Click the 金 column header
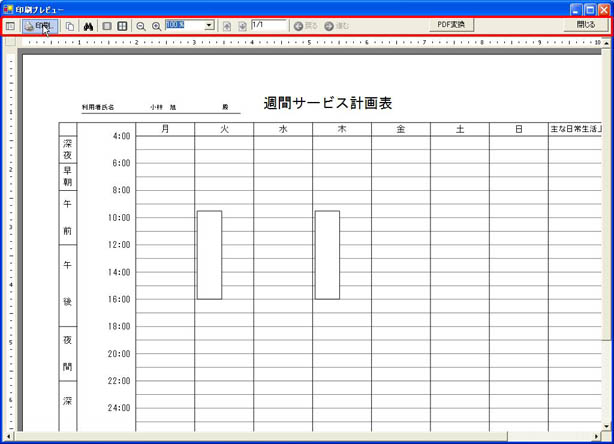614x444 pixels. [x=401, y=129]
